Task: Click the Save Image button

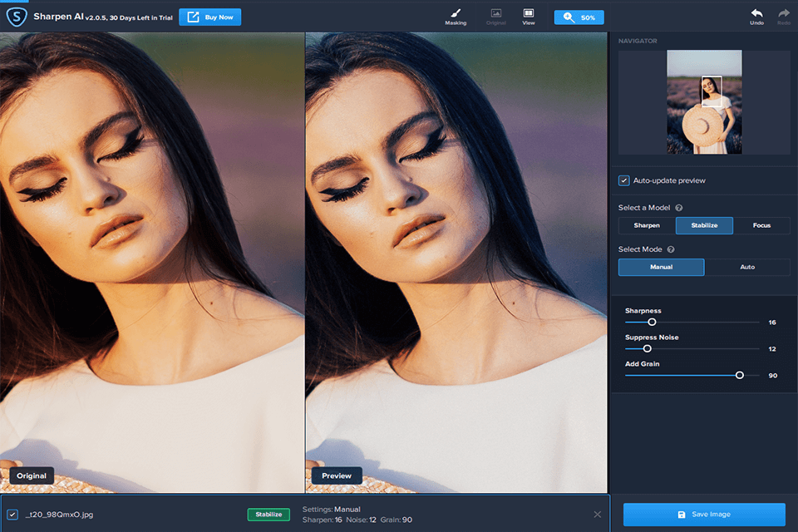Action: [x=703, y=515]
